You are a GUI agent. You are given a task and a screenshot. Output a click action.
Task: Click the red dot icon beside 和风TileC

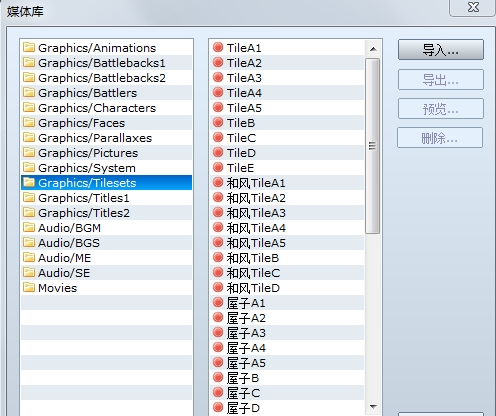218,272
